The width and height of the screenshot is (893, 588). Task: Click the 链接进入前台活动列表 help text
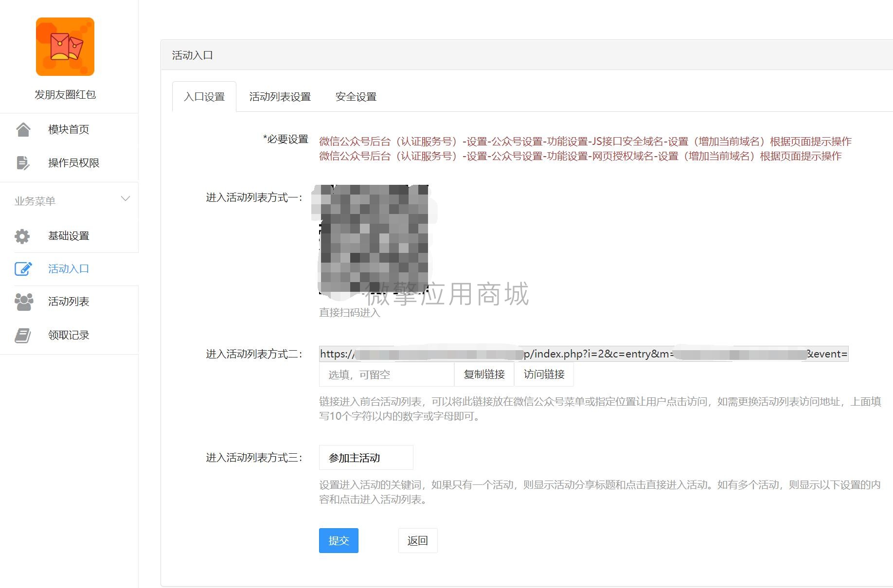click(x=600, y=409)
